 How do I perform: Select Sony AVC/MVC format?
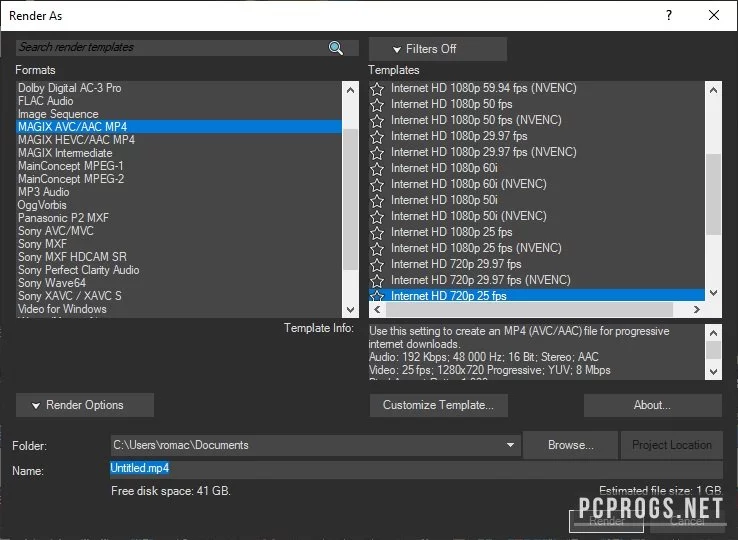(179, 231)
